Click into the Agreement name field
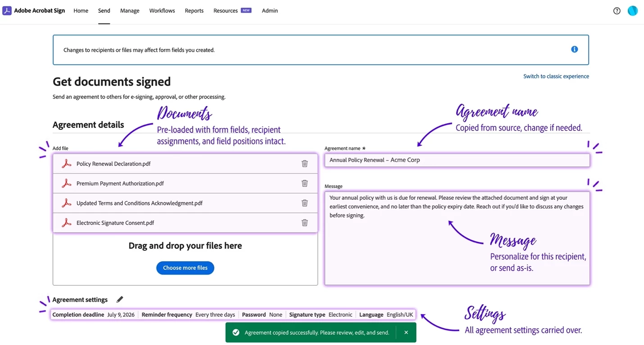This screenshot has height=345, width=644. [x=457, y=160]
